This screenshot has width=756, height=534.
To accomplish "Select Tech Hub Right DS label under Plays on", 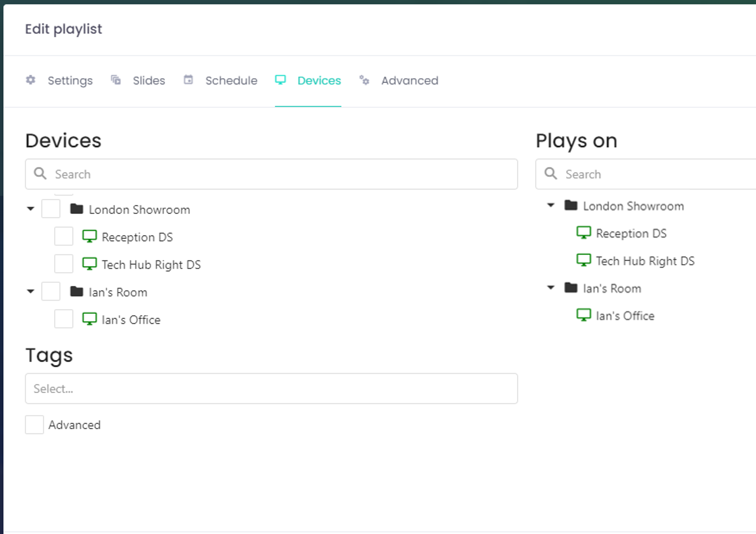I will pyautogui.click(x=645, y=261).
